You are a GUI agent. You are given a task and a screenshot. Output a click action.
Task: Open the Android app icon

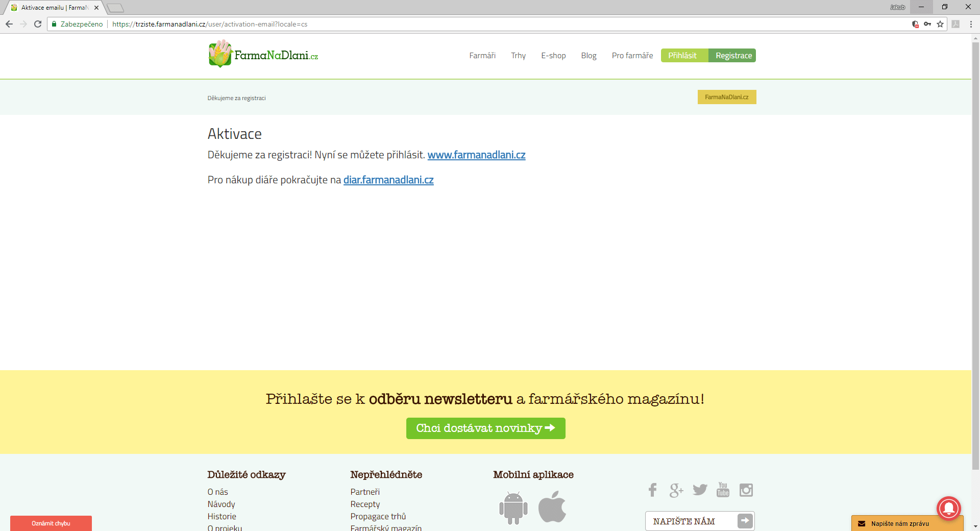tap(513, 508)
